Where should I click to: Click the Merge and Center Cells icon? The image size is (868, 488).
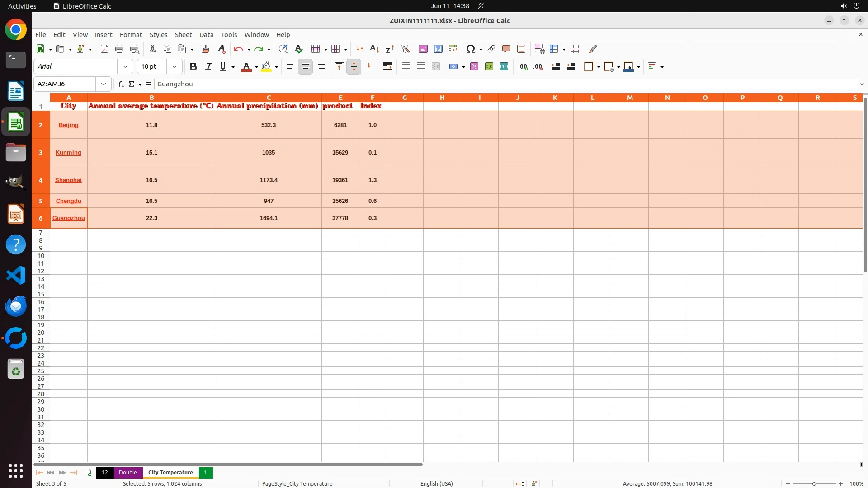406,66
